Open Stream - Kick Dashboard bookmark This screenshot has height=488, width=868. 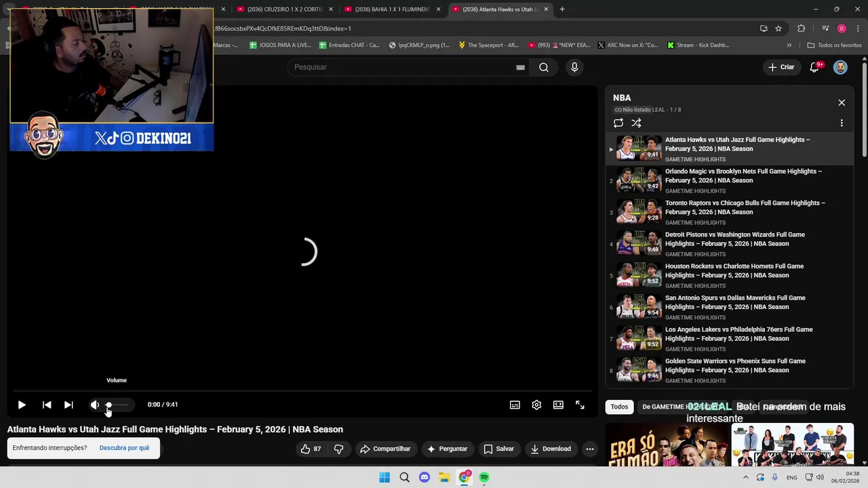698,45
